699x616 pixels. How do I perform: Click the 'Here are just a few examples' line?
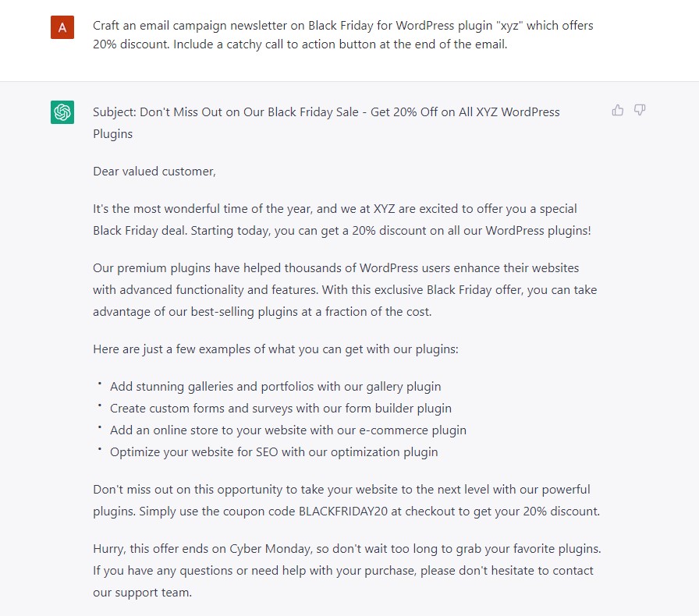[x=275, y=349]
